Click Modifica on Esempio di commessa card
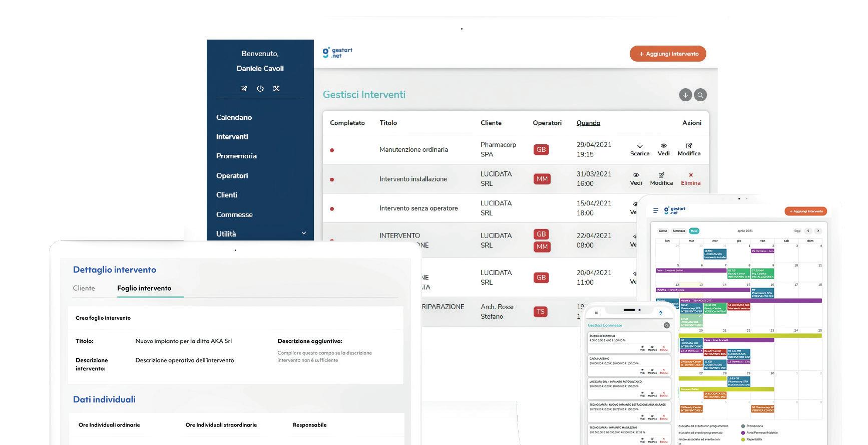Viewport: 868px width, 445px height. click(x=652, y=348)
